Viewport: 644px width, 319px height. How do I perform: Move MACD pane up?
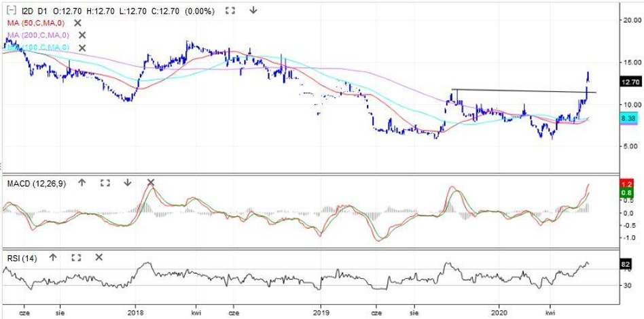(82, 183)
